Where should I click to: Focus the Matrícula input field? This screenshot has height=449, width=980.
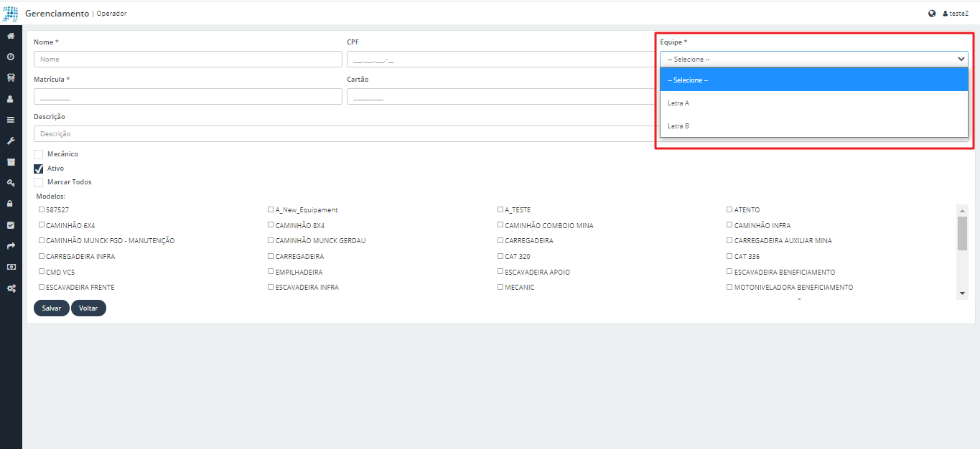(x=188, y=96)
